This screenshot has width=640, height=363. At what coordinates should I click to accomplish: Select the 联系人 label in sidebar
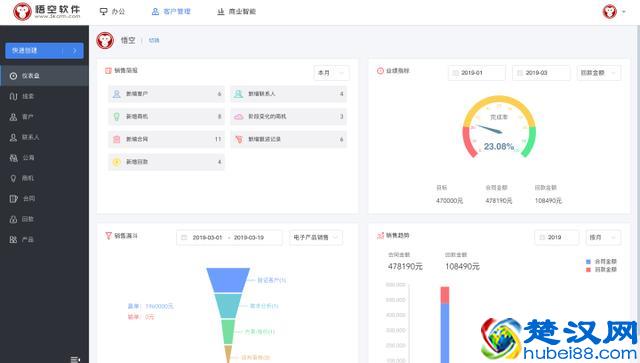point(31,137)
